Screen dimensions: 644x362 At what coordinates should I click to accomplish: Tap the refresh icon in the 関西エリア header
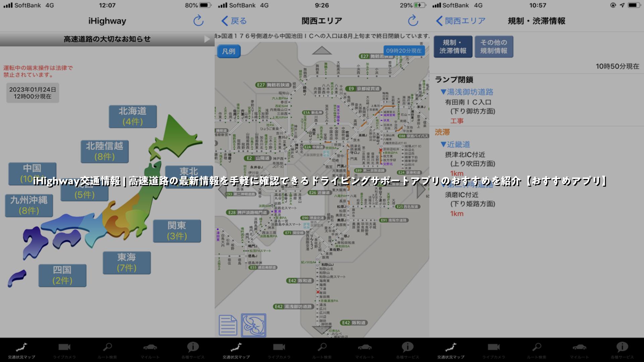[x=413, y=21]
